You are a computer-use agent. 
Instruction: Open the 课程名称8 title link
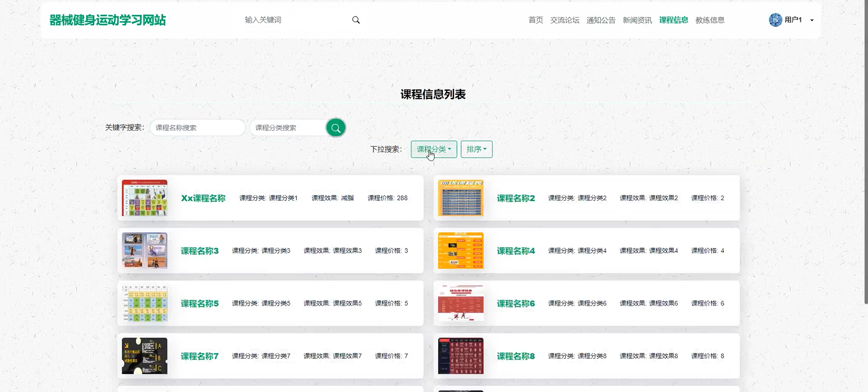click(515, 356)
